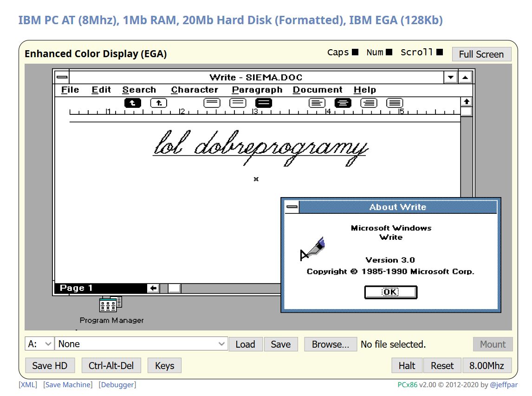Maximize the Write window with up arrow
The width and height of the screenshot is (532, 396).
pyautogui.click(x=465, y=77)
